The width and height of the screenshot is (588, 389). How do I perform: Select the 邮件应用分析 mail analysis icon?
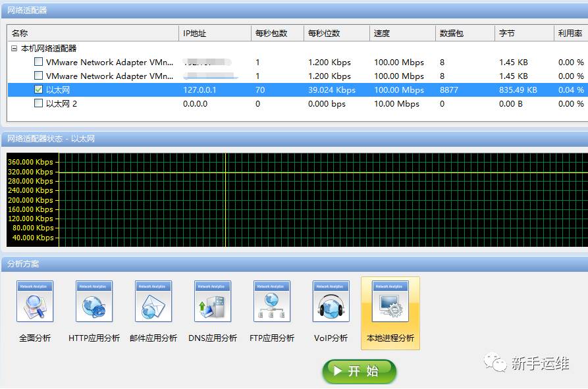point(153,302)
